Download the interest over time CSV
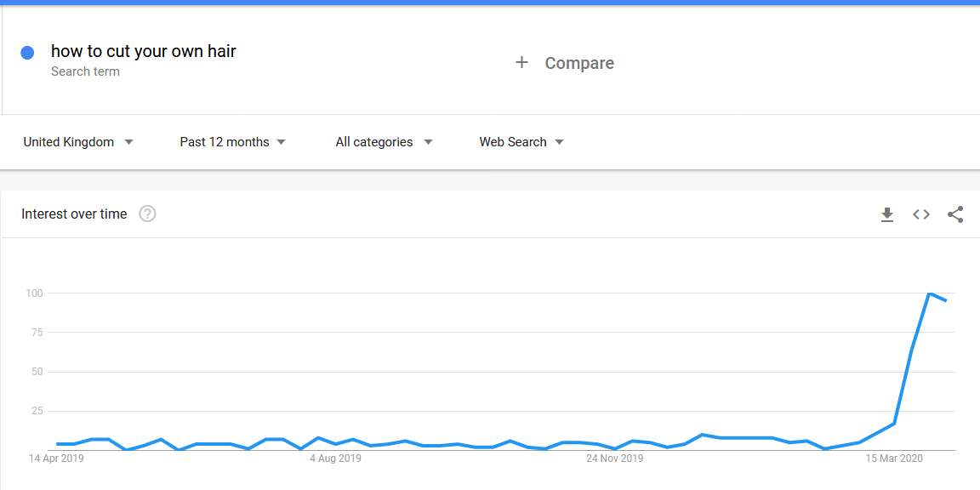 887,214
